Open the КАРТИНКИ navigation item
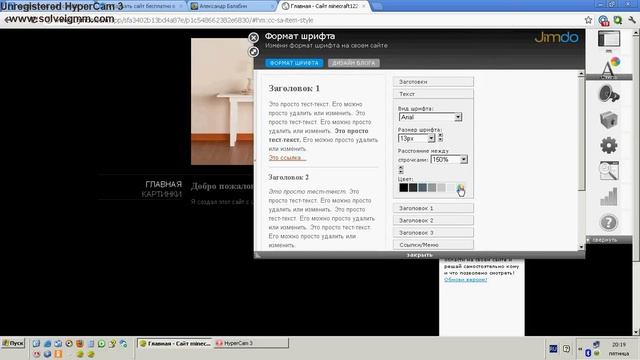640x360 pixels. point(162,194)
